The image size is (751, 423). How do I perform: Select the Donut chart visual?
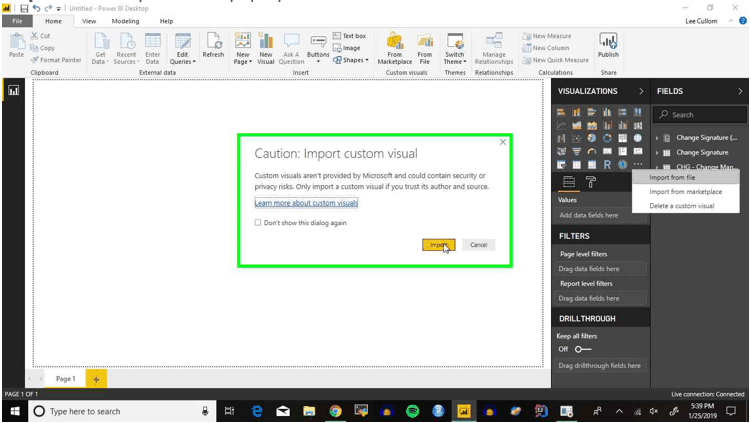coord(607,138)
